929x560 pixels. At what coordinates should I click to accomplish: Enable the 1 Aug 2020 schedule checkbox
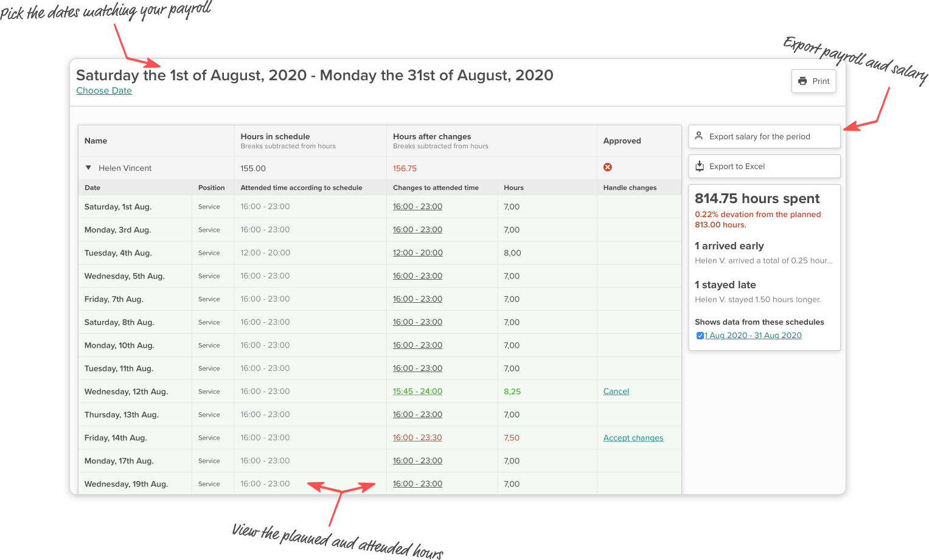(x=700, y=335)
